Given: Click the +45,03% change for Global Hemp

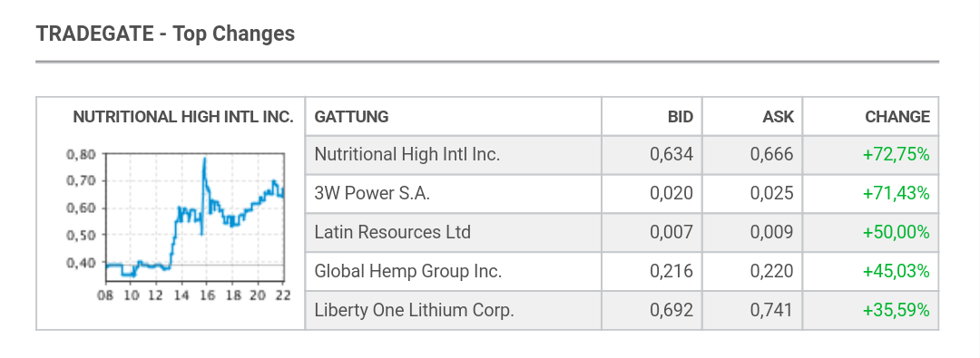Looking at the screenshot, I should (897, 271).
